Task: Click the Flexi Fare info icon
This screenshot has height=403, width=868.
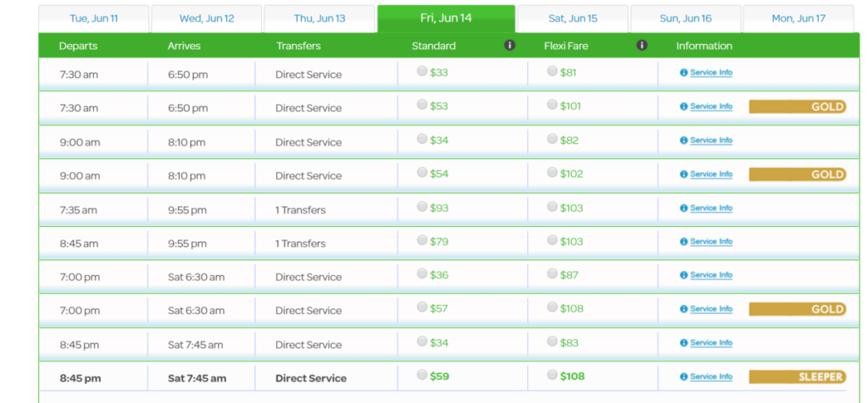Action: coord(642,46)
